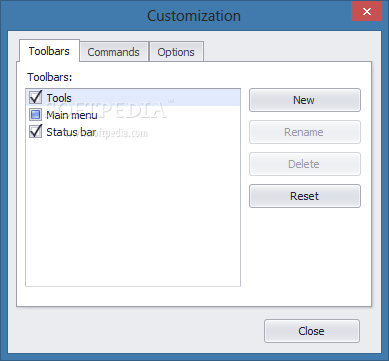Open the Options tab
The image size is (389, 361).
pyautogui.click(x=176, y=52)
